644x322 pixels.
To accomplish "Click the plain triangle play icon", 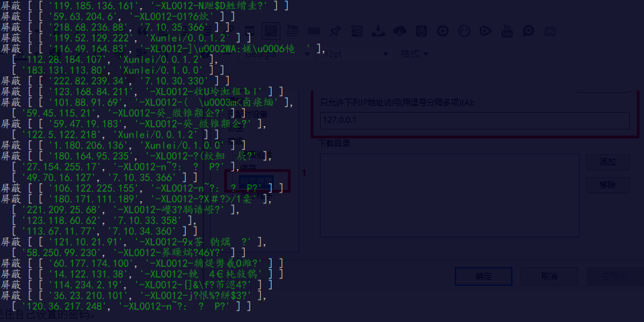I will [x=486, y=31].
